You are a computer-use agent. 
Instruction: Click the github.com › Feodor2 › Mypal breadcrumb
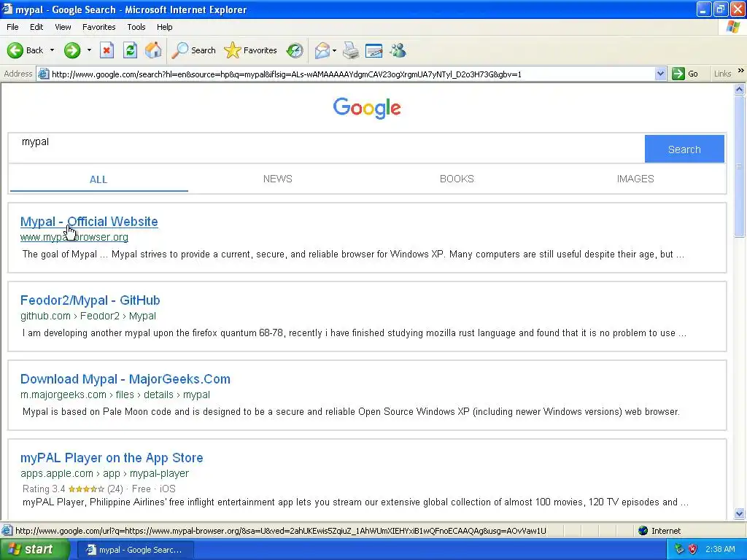click(88, 316)
